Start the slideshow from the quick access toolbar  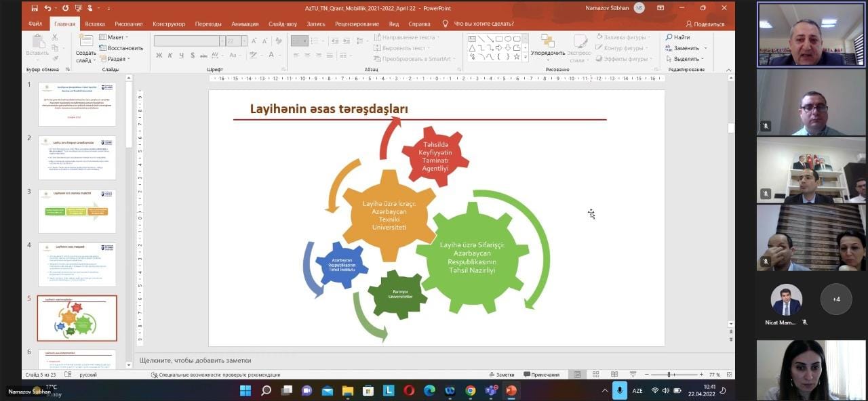pyautogui.click(x=80, y=8)
